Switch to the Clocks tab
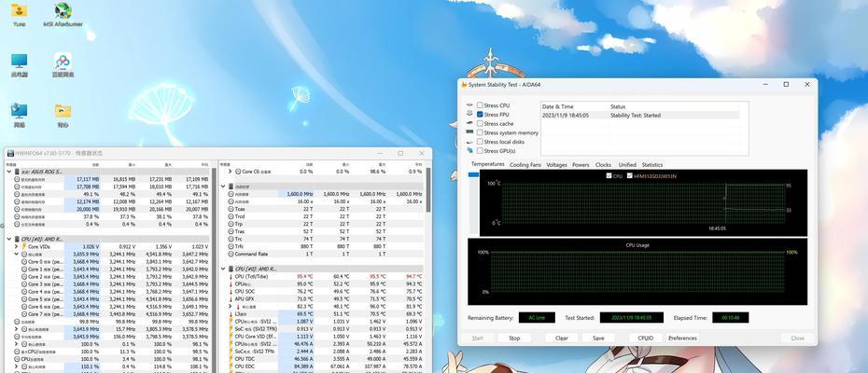 click(603, 165)
